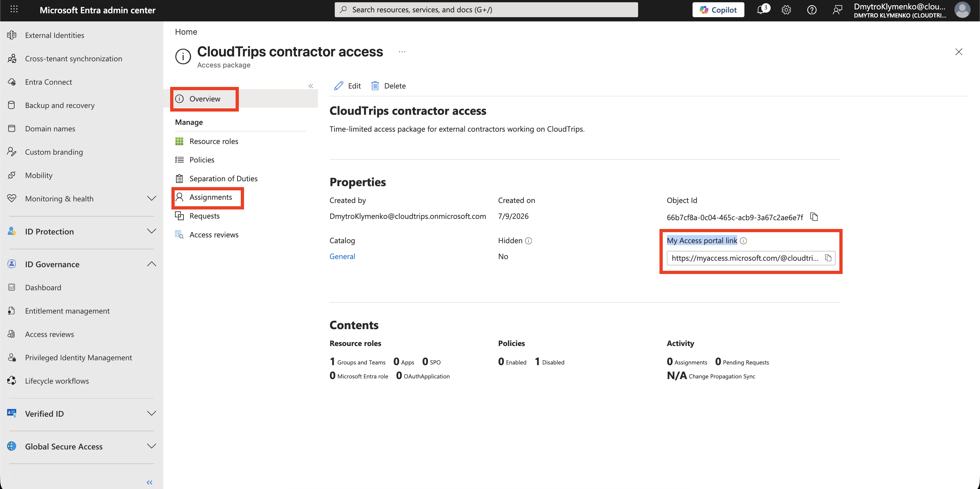This screenshot has height=489, width=980.
Task: Open Policies under Manage
Action: [202, 160]
